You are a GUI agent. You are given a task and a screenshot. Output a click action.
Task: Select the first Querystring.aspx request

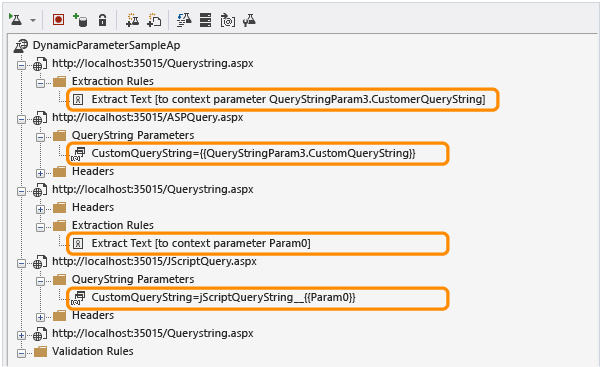click(x=153, y=63)
